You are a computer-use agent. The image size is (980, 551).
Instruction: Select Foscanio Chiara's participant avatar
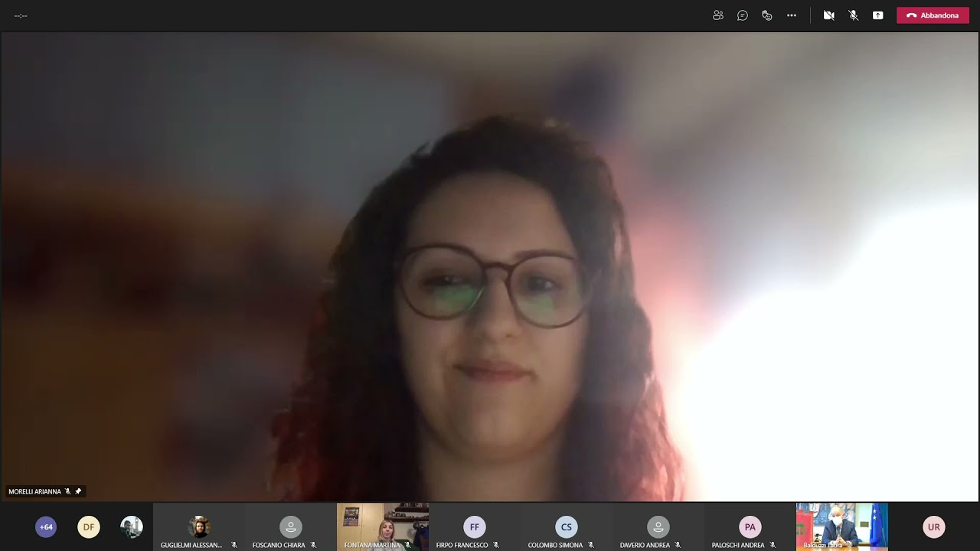(291, 527)
